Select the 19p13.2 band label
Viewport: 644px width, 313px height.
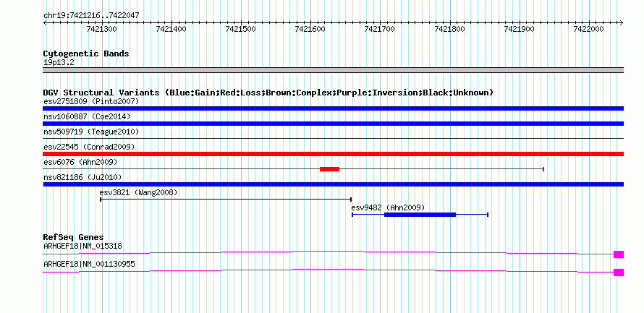tap(59, 63)
